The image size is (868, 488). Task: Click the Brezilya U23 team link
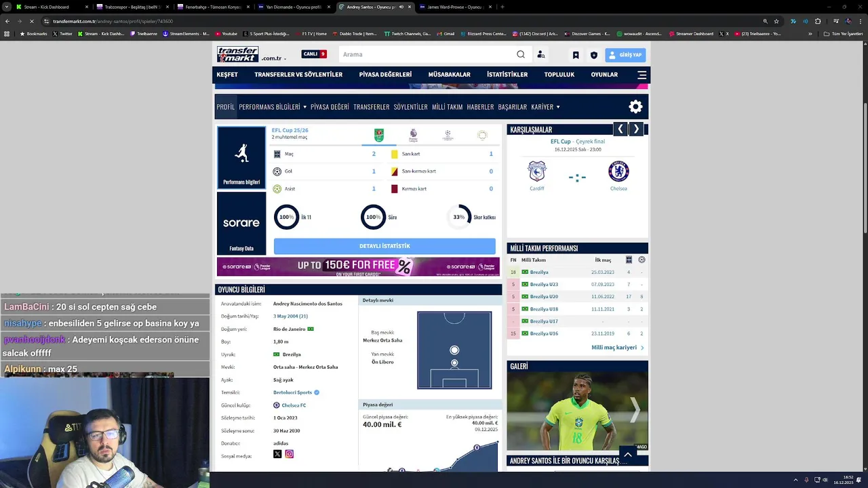[x=544, y=285]
